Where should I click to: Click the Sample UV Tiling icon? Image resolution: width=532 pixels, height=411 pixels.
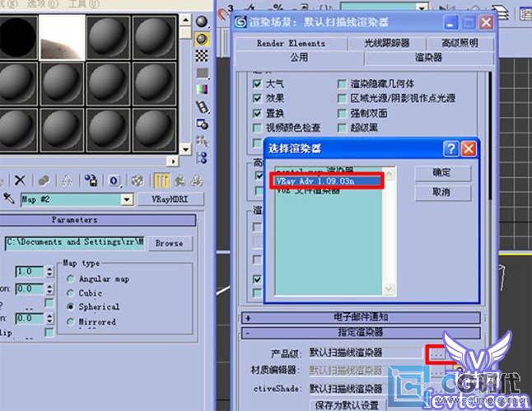point(203,73)
